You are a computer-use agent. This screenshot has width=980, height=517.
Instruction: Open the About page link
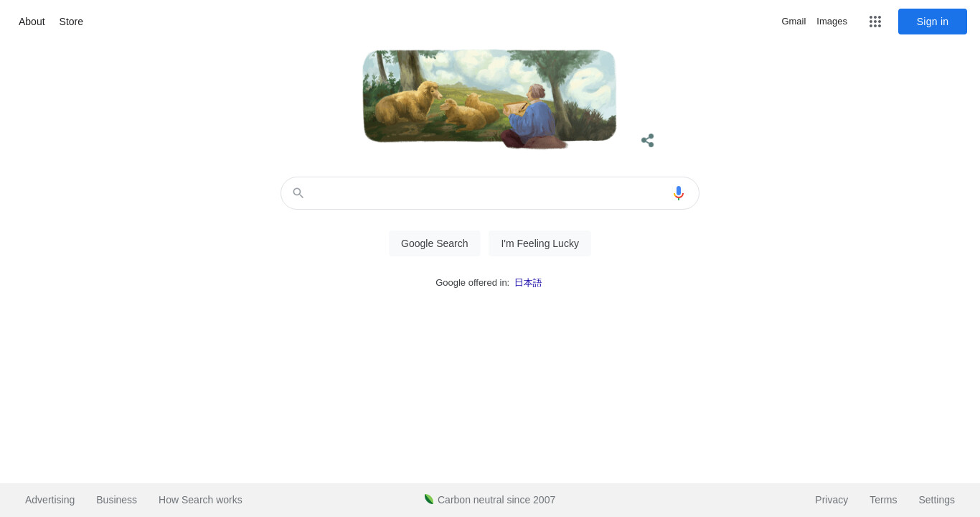tap(32, 22)
